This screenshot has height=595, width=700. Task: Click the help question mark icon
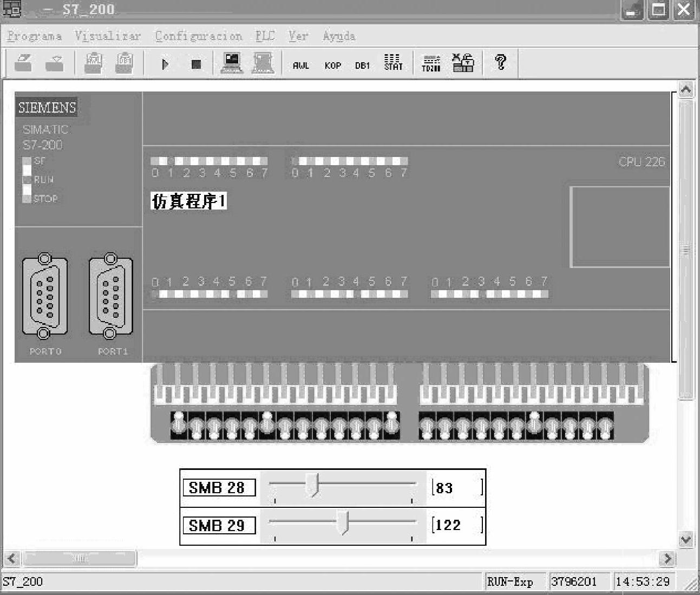[501, 63]
